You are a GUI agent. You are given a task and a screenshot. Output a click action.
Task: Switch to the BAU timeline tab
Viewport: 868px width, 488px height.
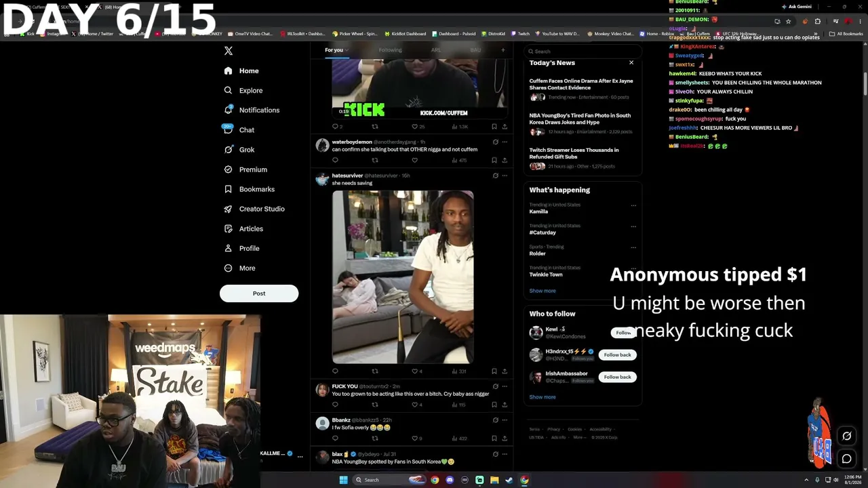475,50
